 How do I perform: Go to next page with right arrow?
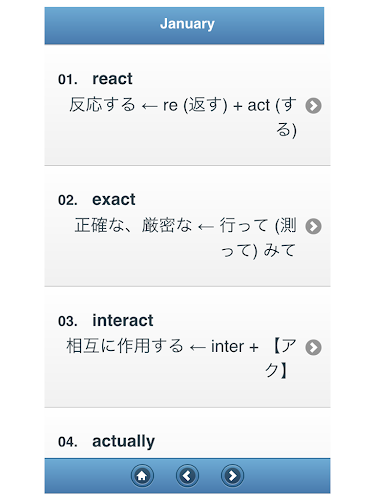tap(232, 475)
